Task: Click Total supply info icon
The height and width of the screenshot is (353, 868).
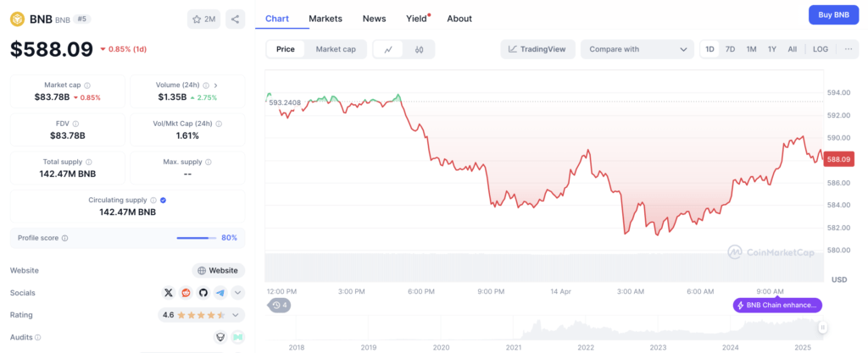Action: click(x=89, y=163)
